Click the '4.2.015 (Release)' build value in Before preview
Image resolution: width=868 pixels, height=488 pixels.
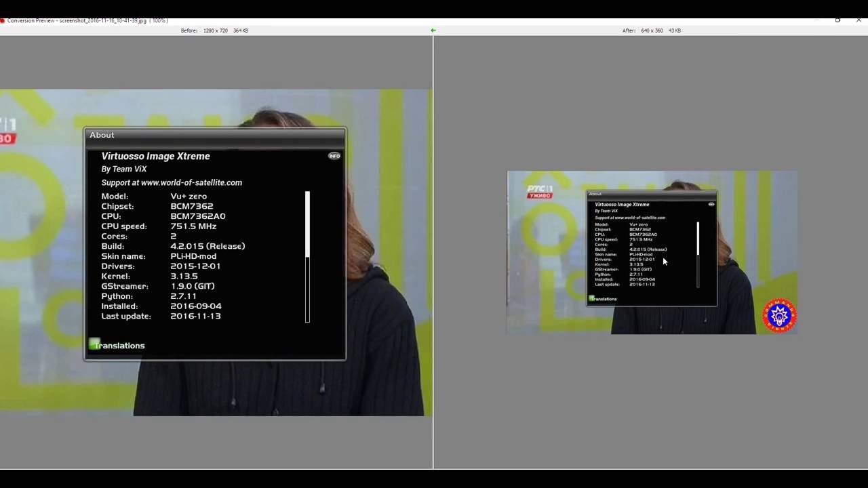click(208, 246)
